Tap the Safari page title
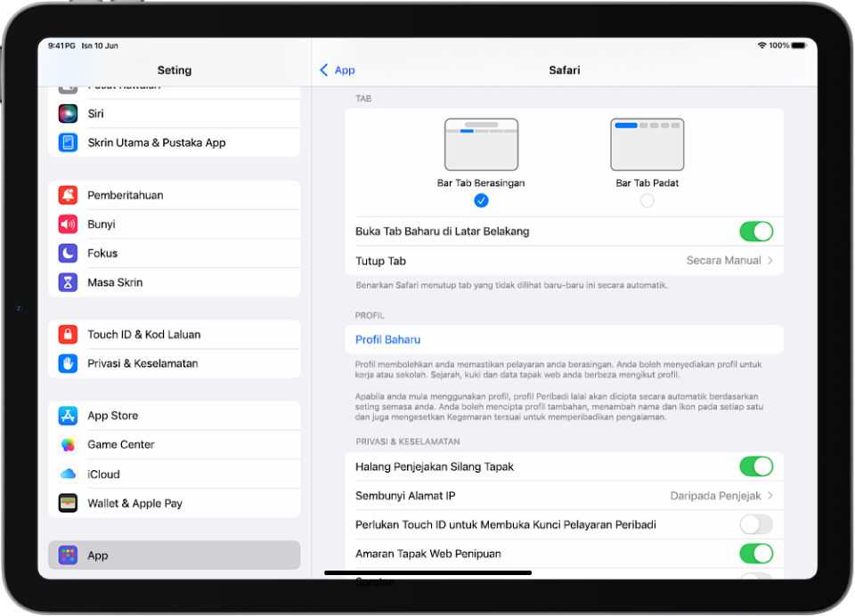 (x=565, y=69)
